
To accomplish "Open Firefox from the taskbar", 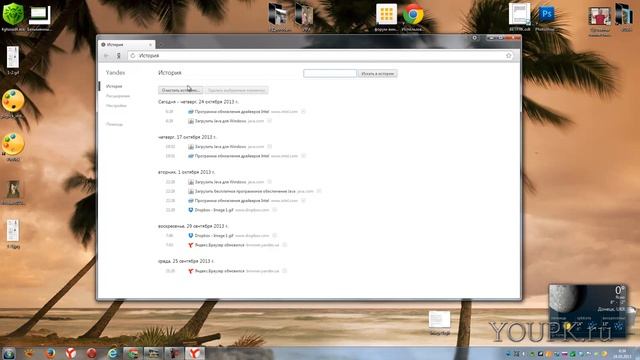I will [51, 353].
